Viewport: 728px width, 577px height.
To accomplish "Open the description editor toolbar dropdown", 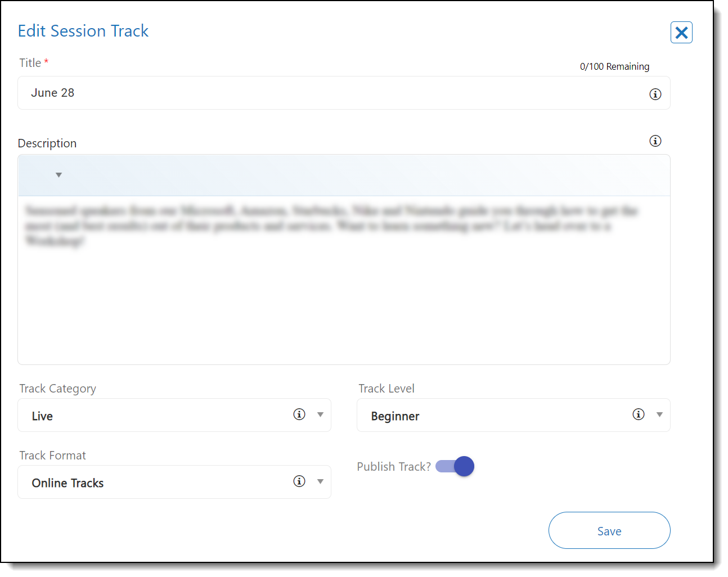I will tap(59, 175).
